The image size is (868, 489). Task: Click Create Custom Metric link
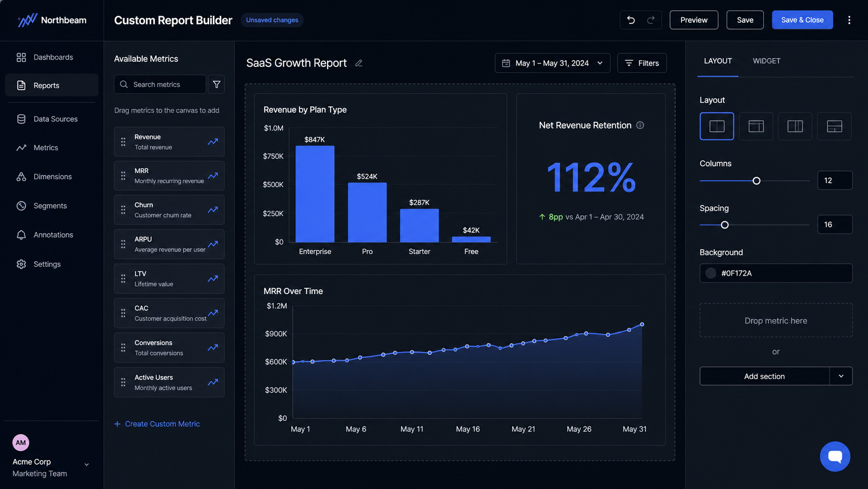pos(157,424)
